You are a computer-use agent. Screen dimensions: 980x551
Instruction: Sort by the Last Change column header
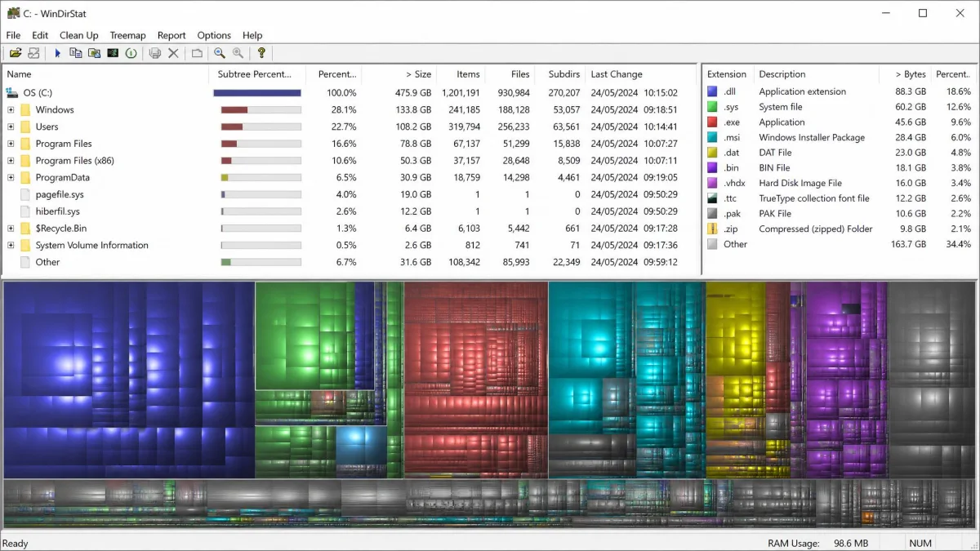(641, 74)
